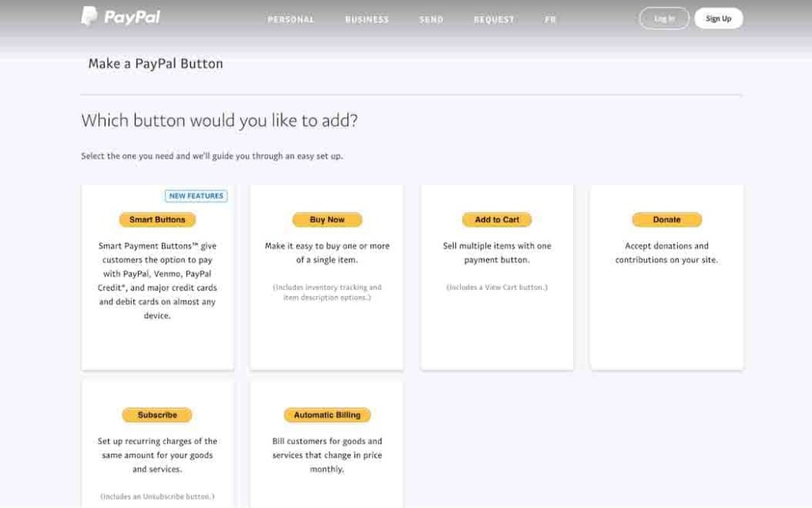The image size is (812, 508).
Task: Click 'Bill customers for goods and services' text
Action: (x=327, y=455)
